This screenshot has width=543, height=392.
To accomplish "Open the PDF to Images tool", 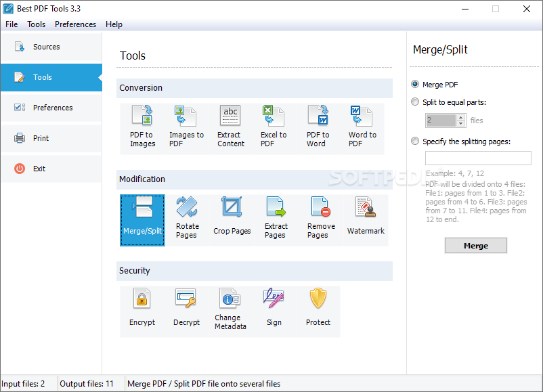I will click(x=142, y=129).
